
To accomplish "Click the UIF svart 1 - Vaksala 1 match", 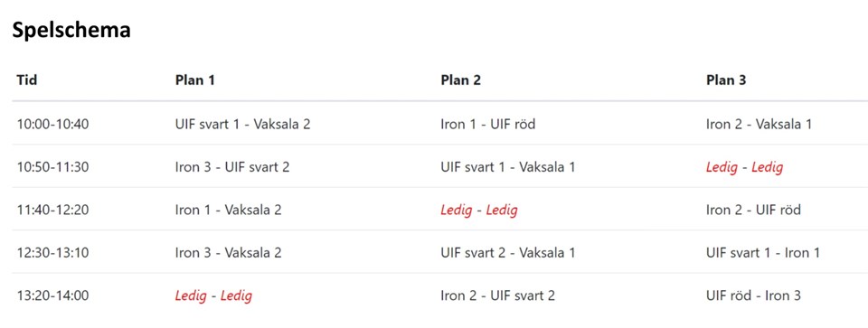I will 507,166.
